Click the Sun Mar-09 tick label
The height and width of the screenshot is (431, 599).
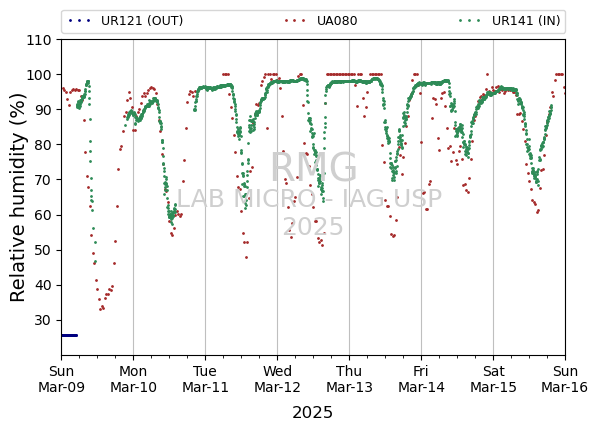tap(62, 379)
